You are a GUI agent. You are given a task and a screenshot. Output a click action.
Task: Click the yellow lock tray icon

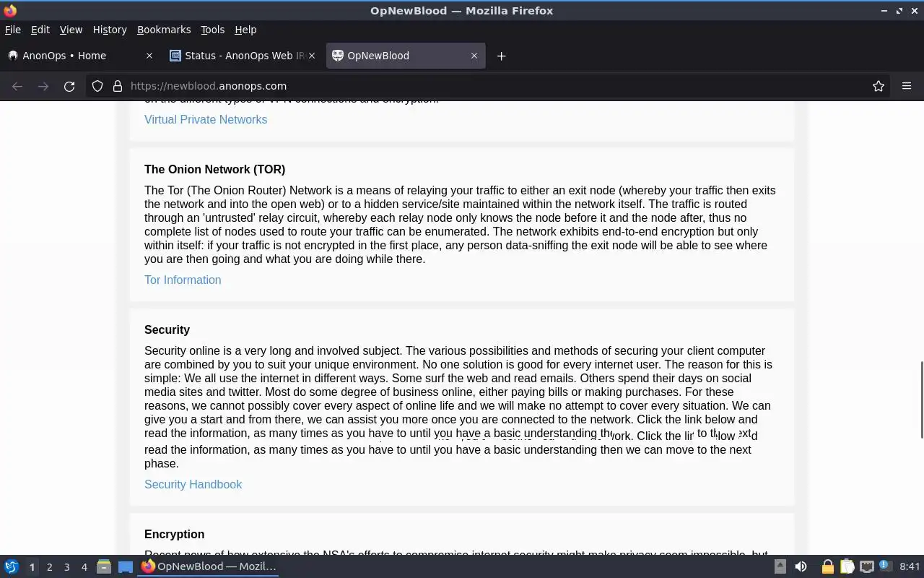pyautogui.click(x=827, y=566)
